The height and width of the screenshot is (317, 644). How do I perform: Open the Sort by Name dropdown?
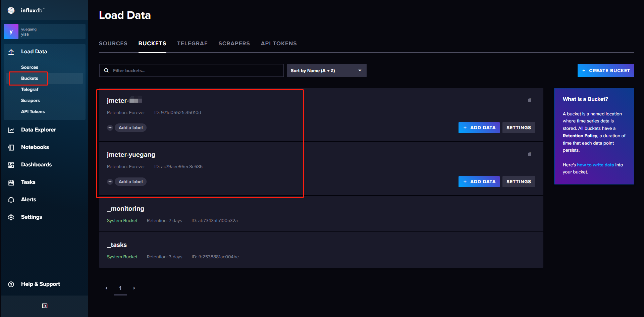[x=326, y=70]
